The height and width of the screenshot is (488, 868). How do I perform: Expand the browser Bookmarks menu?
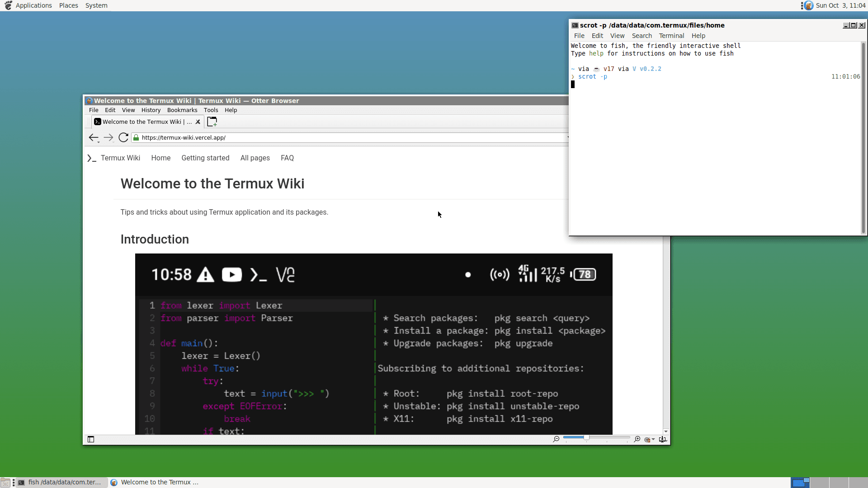tap(182, 110)
